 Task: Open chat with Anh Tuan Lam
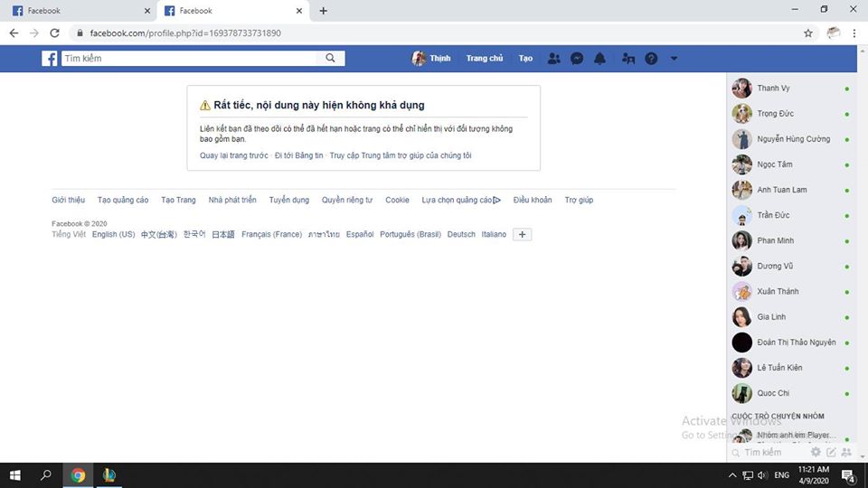tap(792, 190)
